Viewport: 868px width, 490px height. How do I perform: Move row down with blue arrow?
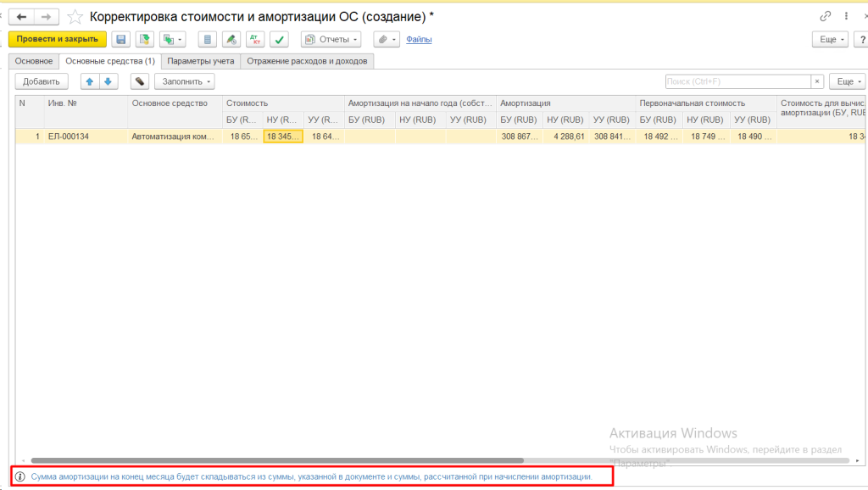108,81
